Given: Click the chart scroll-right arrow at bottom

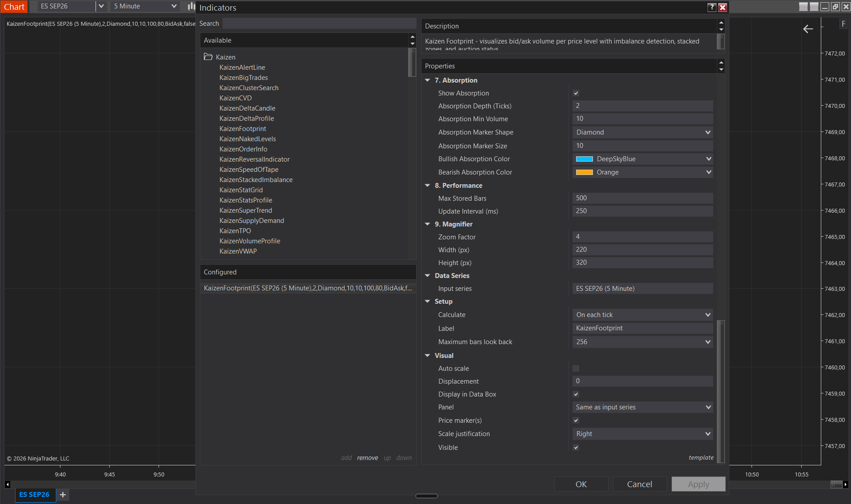Looking at the screenshot, I should [x=845, y=484].
